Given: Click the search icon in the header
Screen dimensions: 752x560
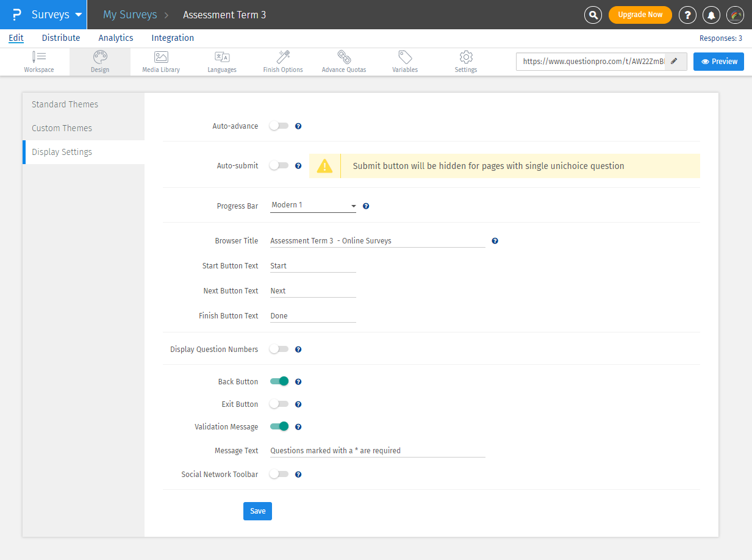Looking at the screenshot, I should (592, 15).
